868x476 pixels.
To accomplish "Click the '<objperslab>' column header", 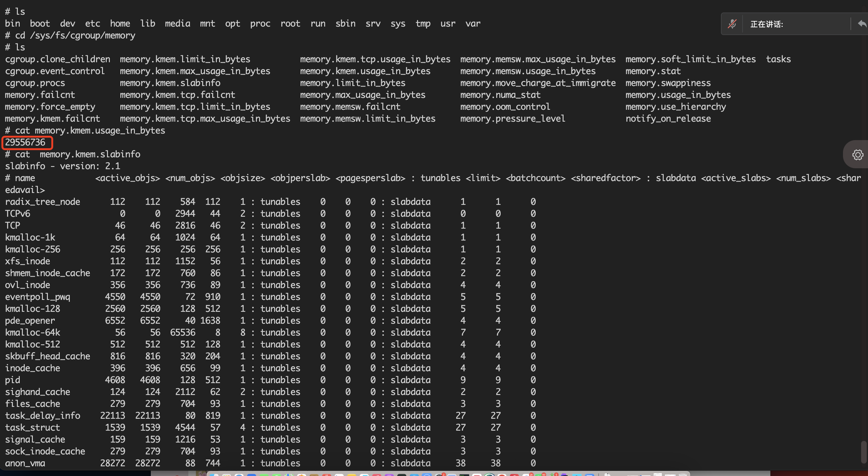I will 301,178.
